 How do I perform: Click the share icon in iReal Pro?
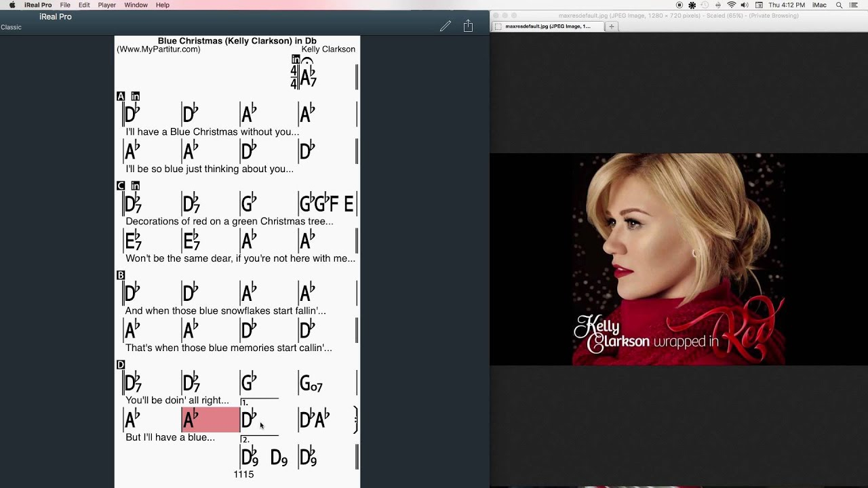[x=468, y=26]
